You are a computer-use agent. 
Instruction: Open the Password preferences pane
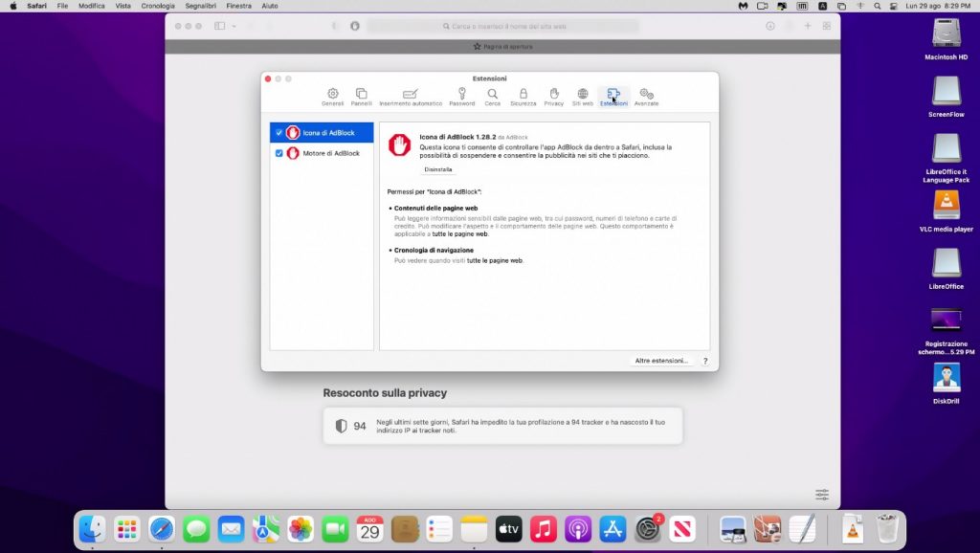click(461, 97)
